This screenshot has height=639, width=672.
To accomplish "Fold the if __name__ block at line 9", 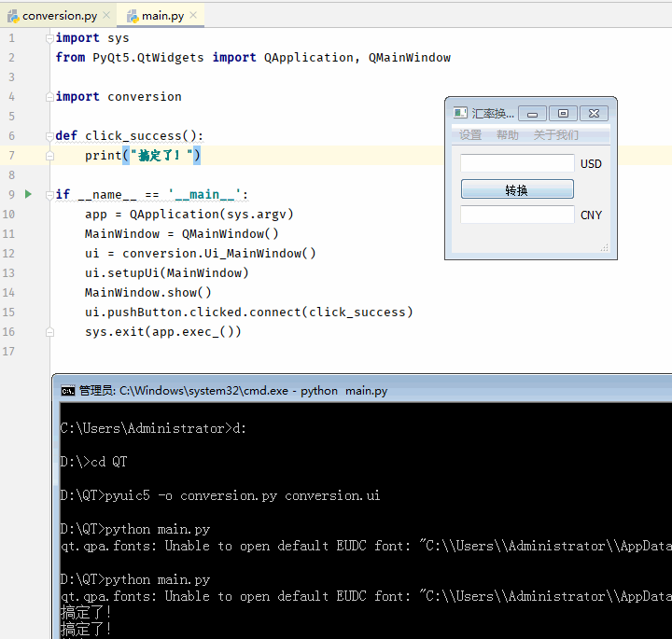I will coord(49,195).
